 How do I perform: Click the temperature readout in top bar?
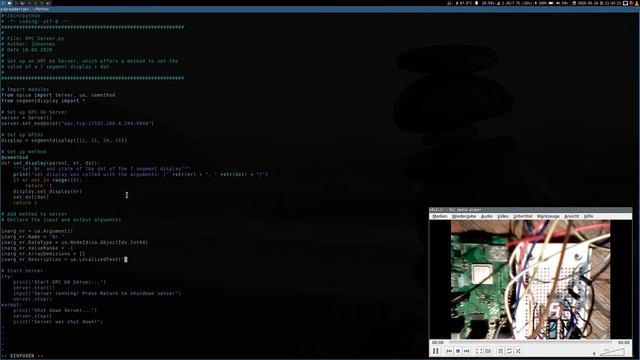464,3
